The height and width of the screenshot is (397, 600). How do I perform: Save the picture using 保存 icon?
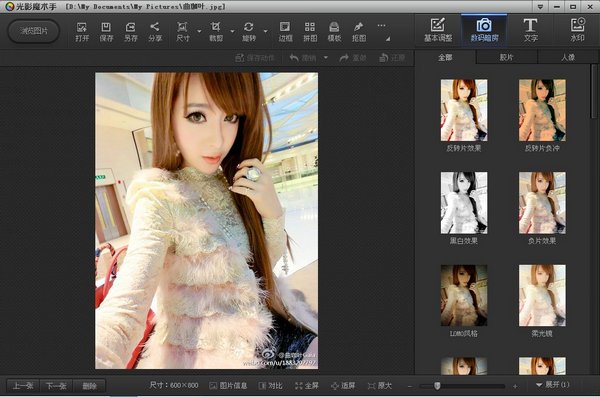click(106, 31)
